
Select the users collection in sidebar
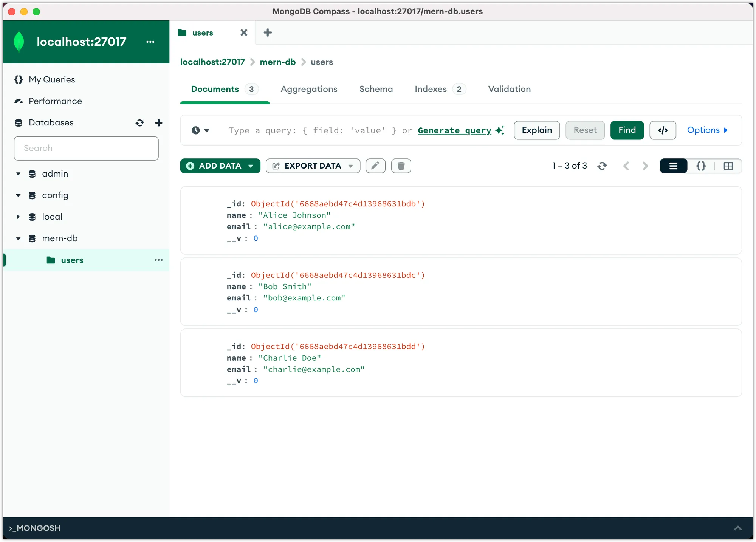coord(86,260)
